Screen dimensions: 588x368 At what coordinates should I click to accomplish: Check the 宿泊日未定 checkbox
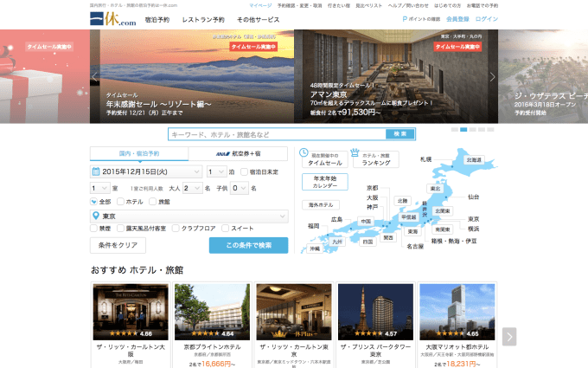pos(244,172)
